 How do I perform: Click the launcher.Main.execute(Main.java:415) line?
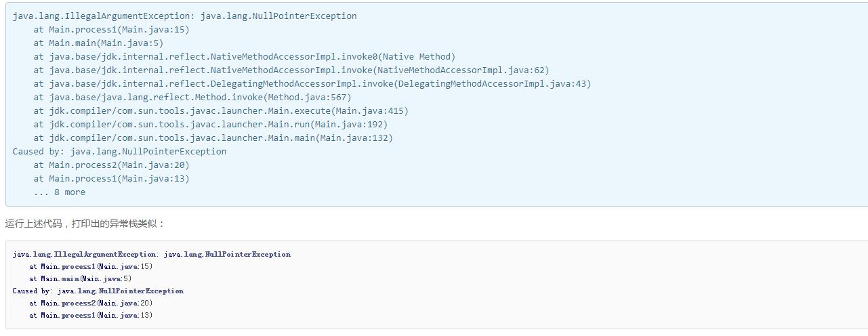point(221,111)
